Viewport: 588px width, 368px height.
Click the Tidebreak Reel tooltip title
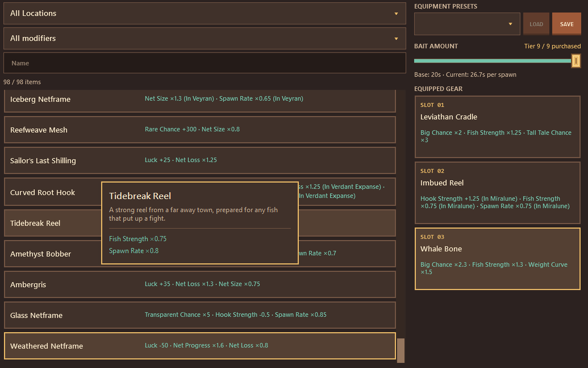click(x=140, y=196)
